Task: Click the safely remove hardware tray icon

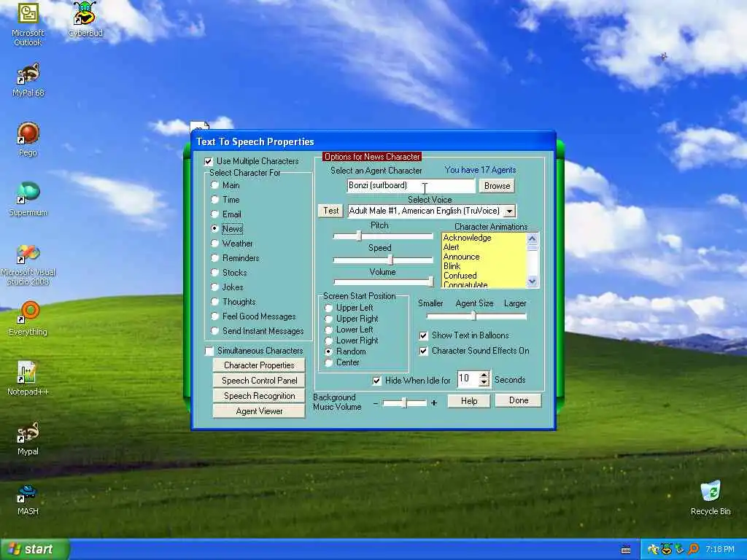Action: (680, 550)
